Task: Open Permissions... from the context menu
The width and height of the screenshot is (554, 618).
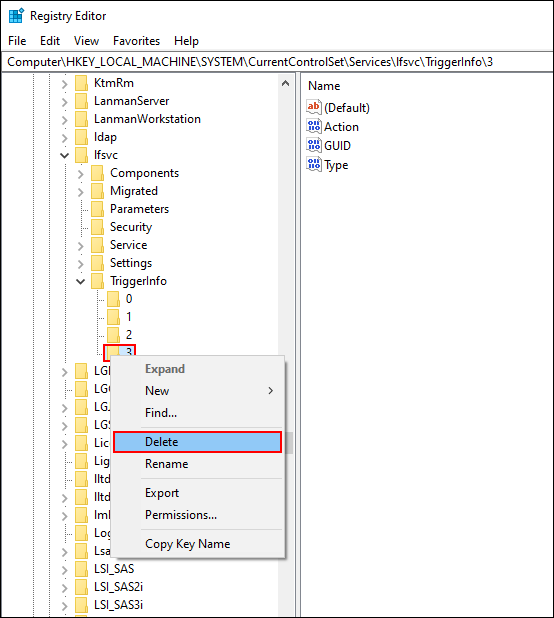Action: pos(197,515)
